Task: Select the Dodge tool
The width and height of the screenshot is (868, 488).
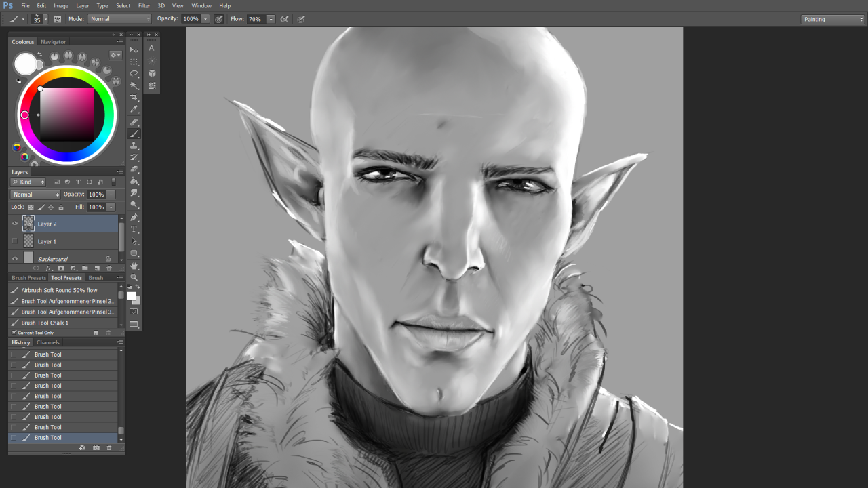Action: (x=134, y=205)
